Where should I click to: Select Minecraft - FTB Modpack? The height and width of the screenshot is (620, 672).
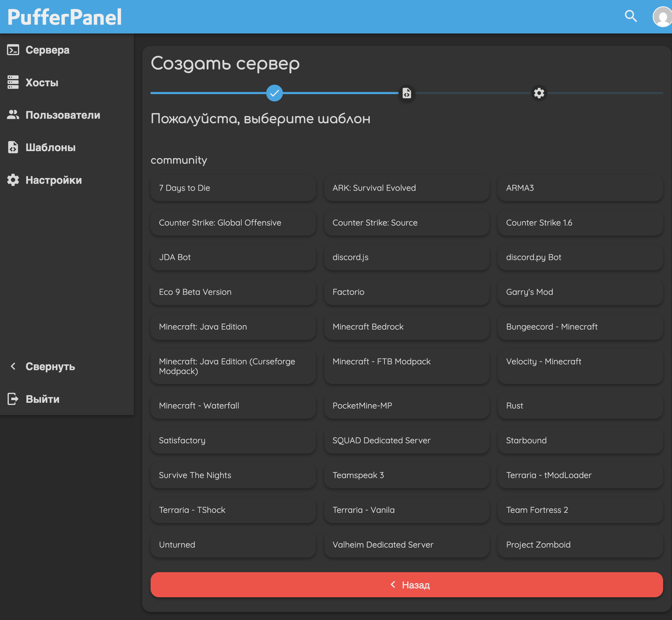coord(407,366)
